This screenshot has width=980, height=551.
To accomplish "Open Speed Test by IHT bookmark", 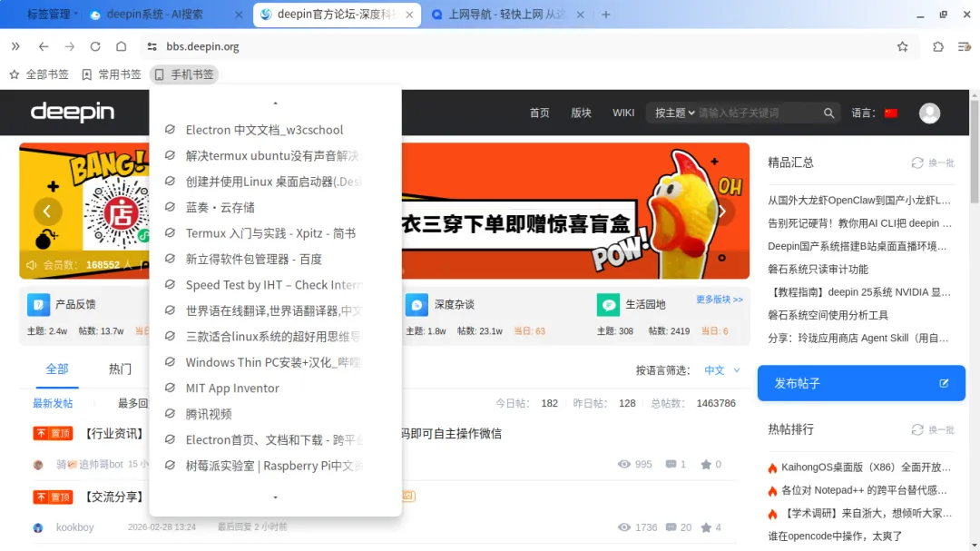I will pos(274,284).
